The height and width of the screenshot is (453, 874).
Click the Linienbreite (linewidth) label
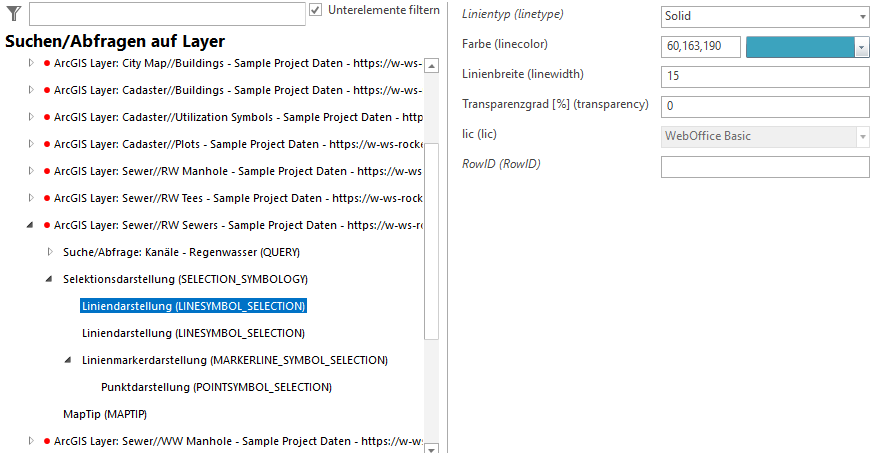(522, 74)
